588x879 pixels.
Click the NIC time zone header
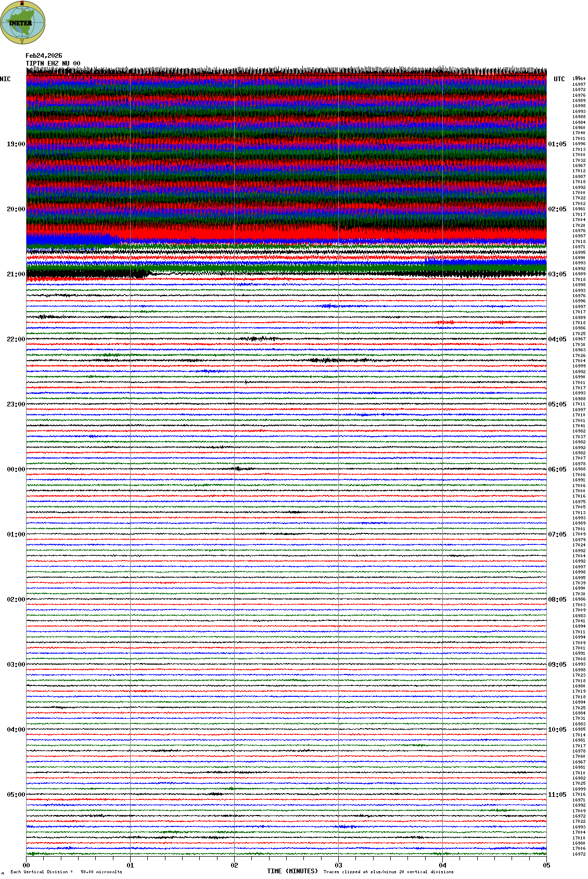point(5,79)
